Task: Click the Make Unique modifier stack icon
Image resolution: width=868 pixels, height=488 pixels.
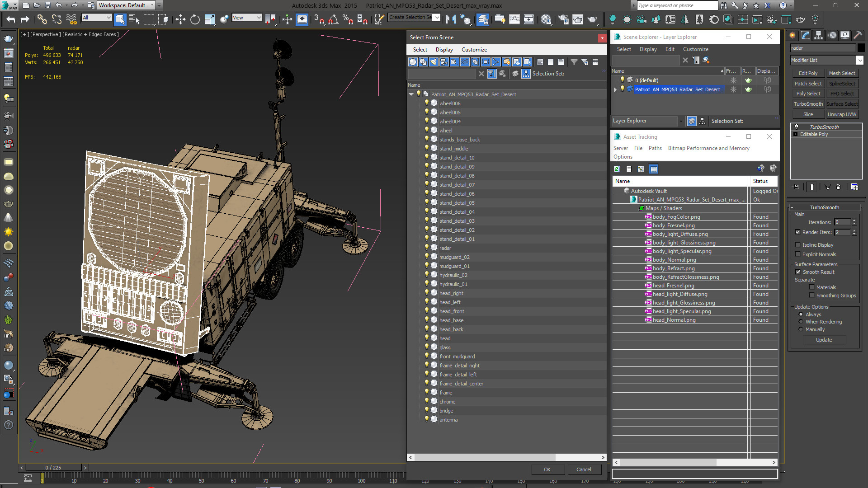Action: click(827, 187)
